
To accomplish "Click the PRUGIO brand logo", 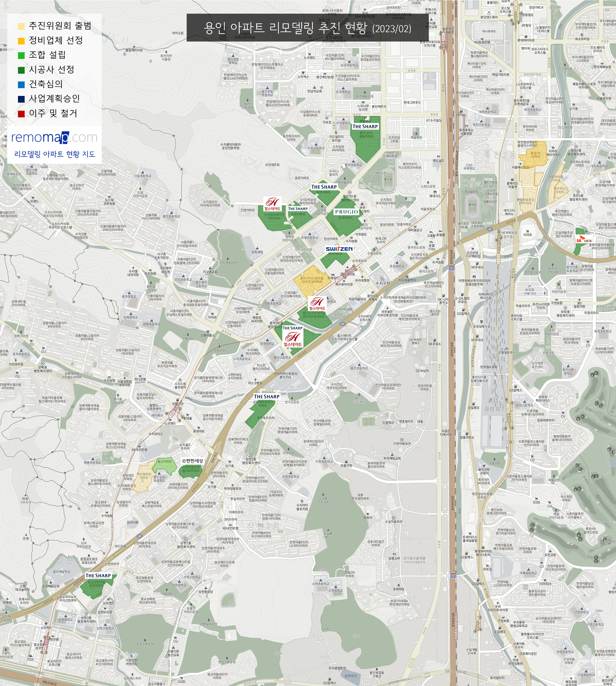I will click(x=346, y=212).
